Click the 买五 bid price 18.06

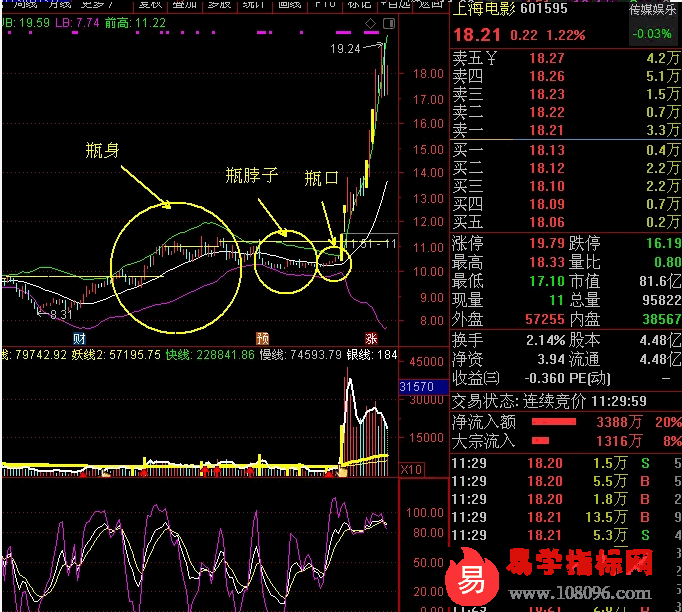[546, 222]
